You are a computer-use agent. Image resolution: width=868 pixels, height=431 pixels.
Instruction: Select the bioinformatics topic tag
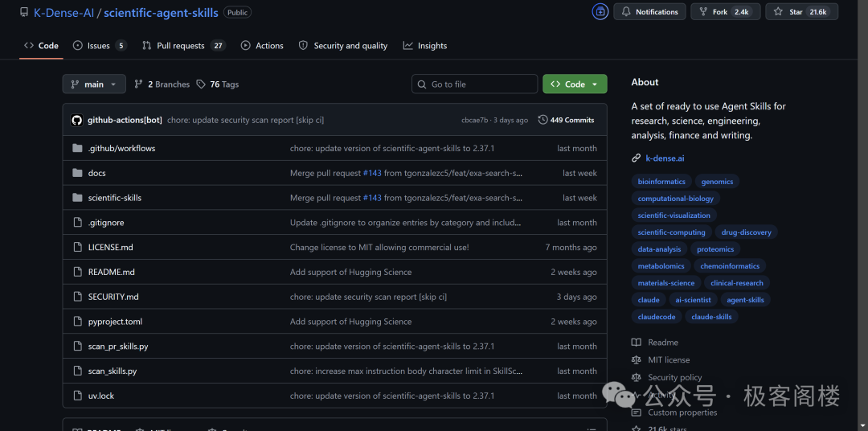[661, 181]
